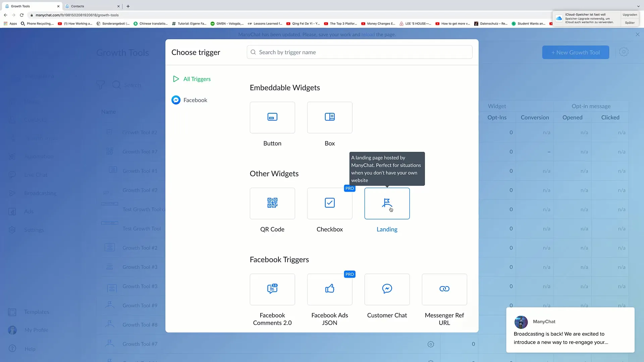The height and width of the screenshot is (362, 644).
Task: Choose the Checkbox widget trigger
Action: (x=329, y=203)
